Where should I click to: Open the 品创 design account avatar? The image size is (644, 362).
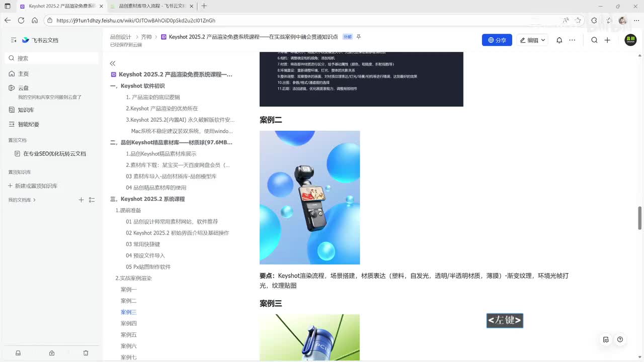click(630, 40)
